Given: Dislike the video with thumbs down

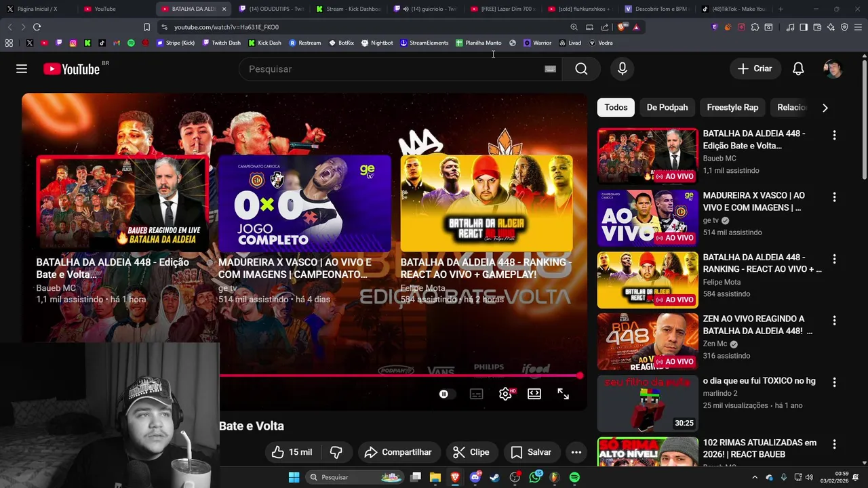Looking at the screenshot, I should [x=336, y=452].
